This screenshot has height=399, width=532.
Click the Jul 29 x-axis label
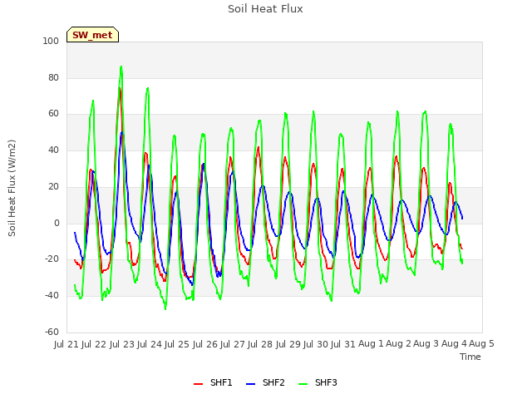point(288,344)
